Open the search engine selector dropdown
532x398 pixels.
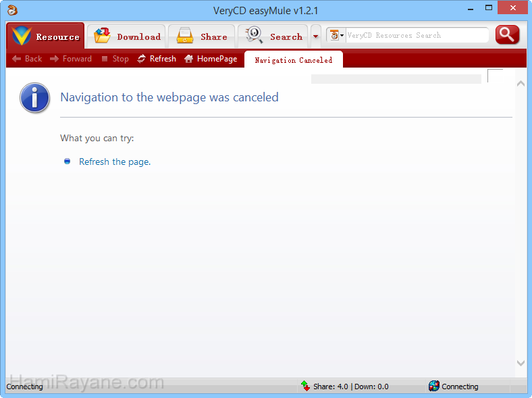337,35
